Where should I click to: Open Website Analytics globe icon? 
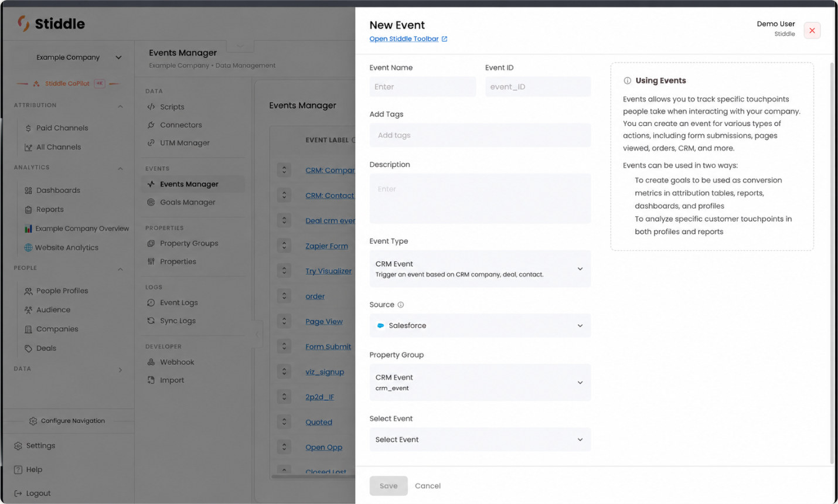[x=28, y=247]
